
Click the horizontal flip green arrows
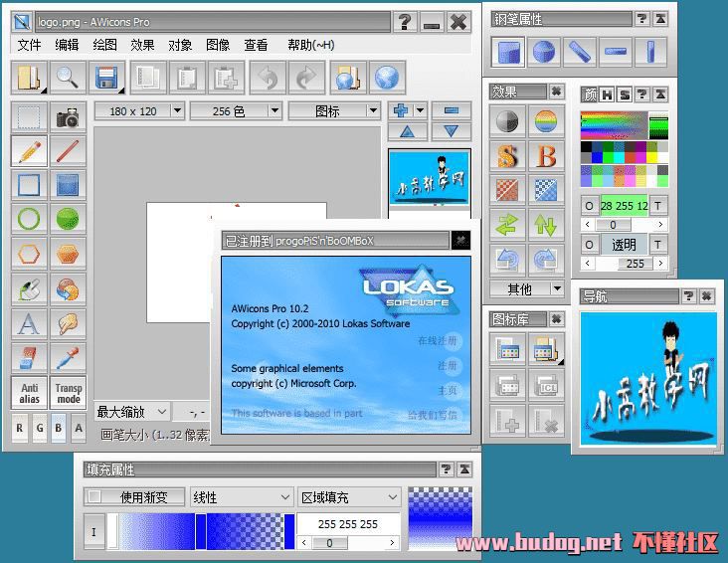[x=507, y=225]
